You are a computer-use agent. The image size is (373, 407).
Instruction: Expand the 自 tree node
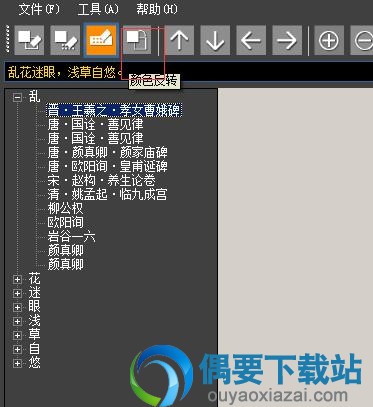[x=17, y=349]
